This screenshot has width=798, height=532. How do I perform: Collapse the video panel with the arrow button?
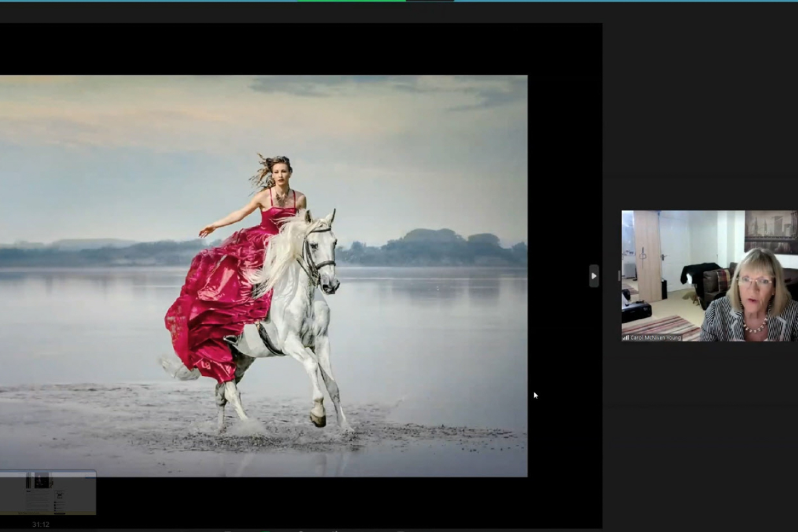coord(593,276)
